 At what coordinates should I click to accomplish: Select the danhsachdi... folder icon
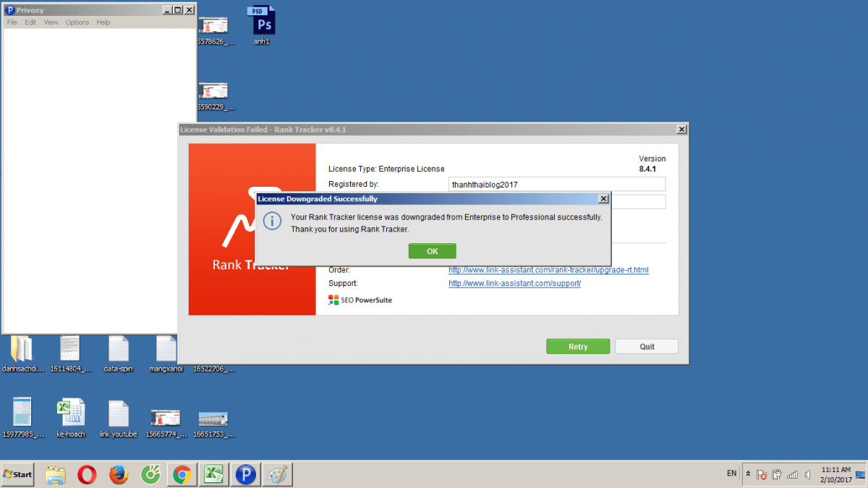[22, 354]
